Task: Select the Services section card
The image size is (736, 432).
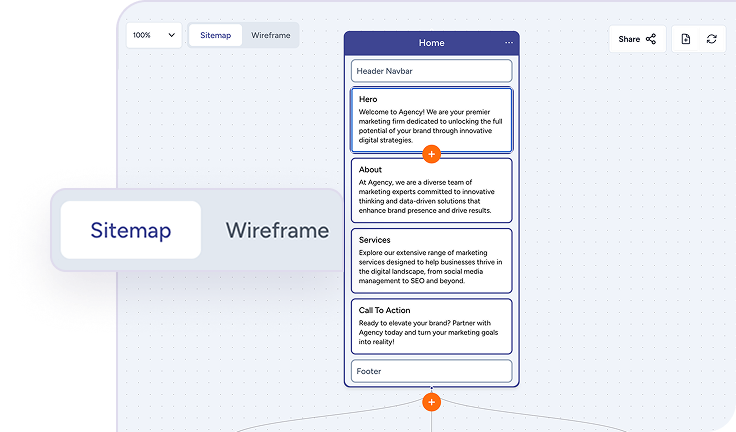Action: tap(431, 260)
